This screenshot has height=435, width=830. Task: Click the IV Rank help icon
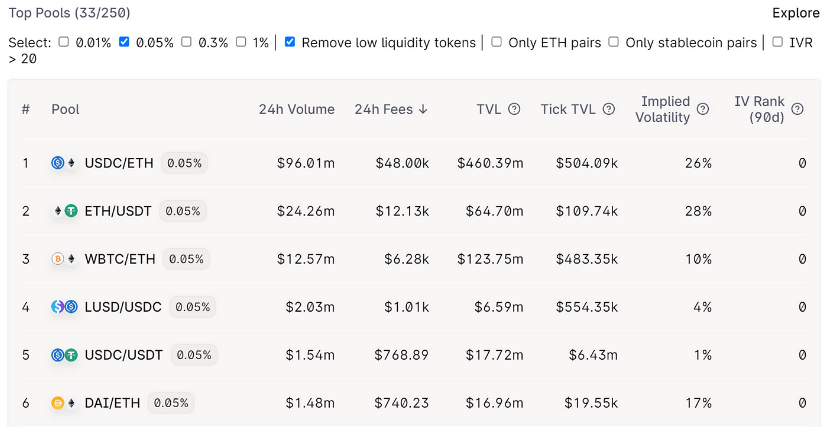pyautogui.click(x=797, y=109)
